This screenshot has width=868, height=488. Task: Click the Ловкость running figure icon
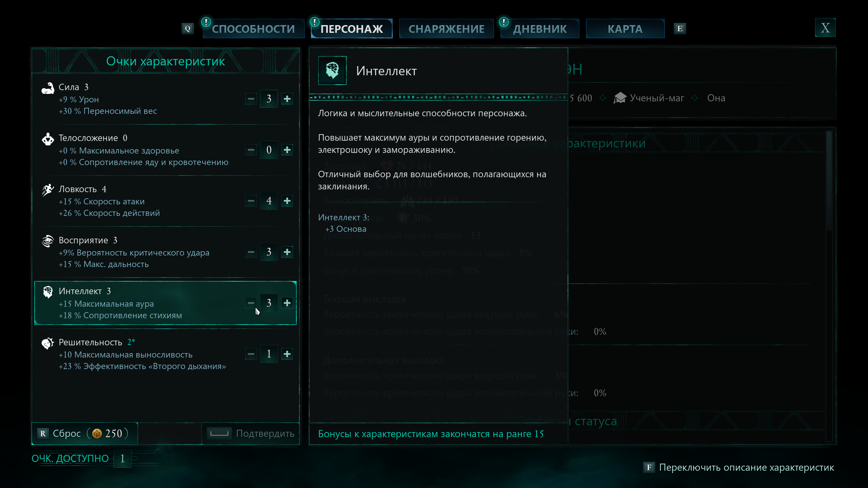click(x=48, y=190)
